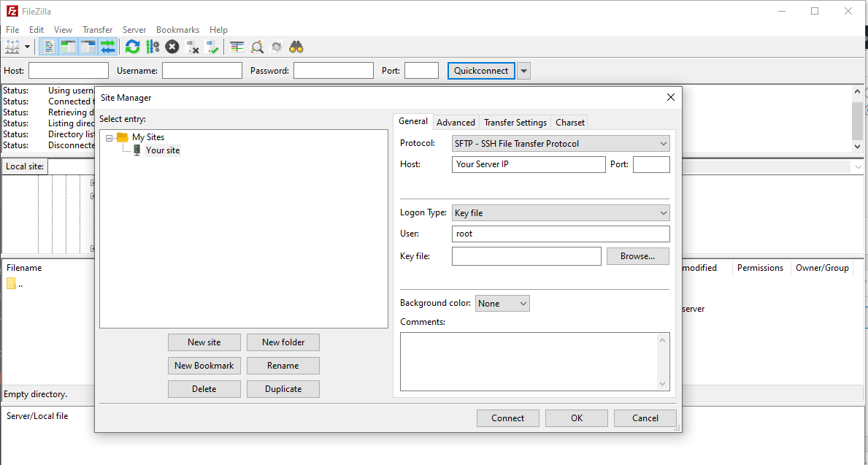This screenshot has width=868, height=465.
Task: Open the Site Manager toolbar icon
Action: click(12, 47)
